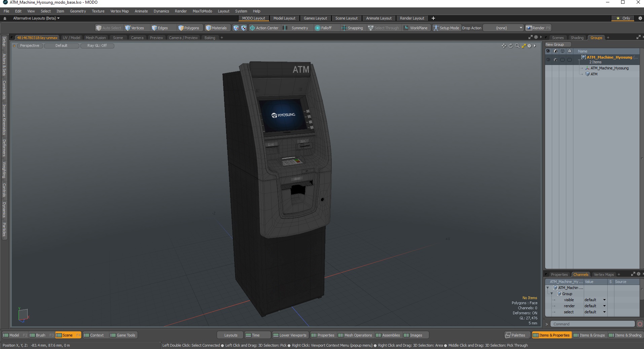Open layout settings gear next to Only

[640, 18]
